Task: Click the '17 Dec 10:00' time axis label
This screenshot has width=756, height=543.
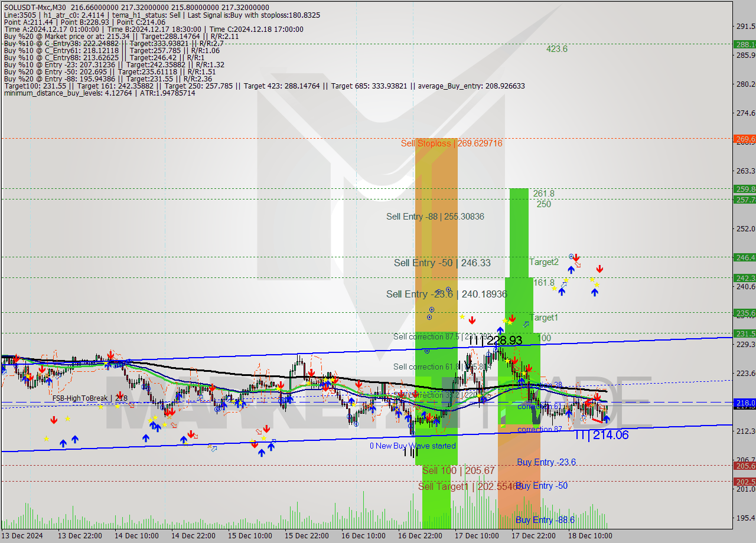Action: pyautogui.click(x=477, y=536)
